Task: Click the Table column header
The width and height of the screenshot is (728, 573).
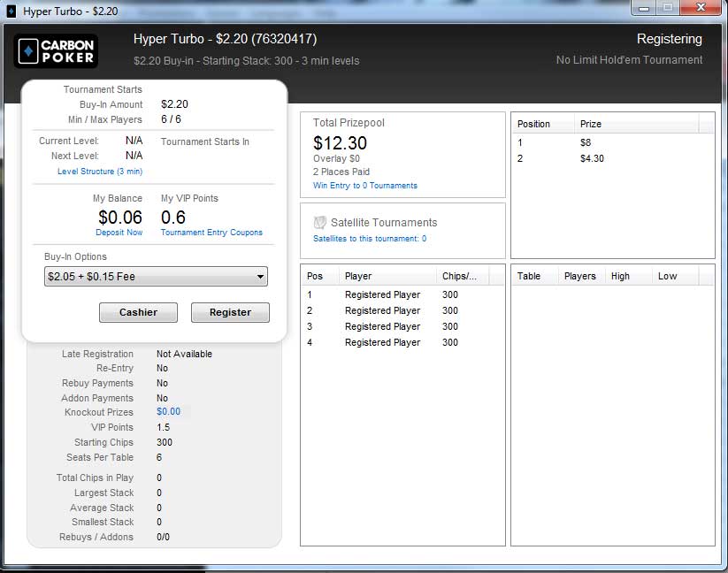Action: pyautogui.click(x=535, y=276)
